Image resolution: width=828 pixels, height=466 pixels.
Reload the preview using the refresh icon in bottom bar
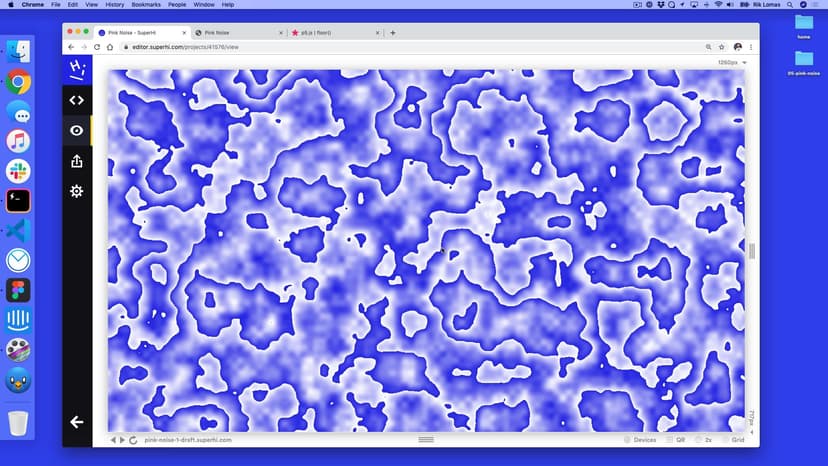coord(133,440)
